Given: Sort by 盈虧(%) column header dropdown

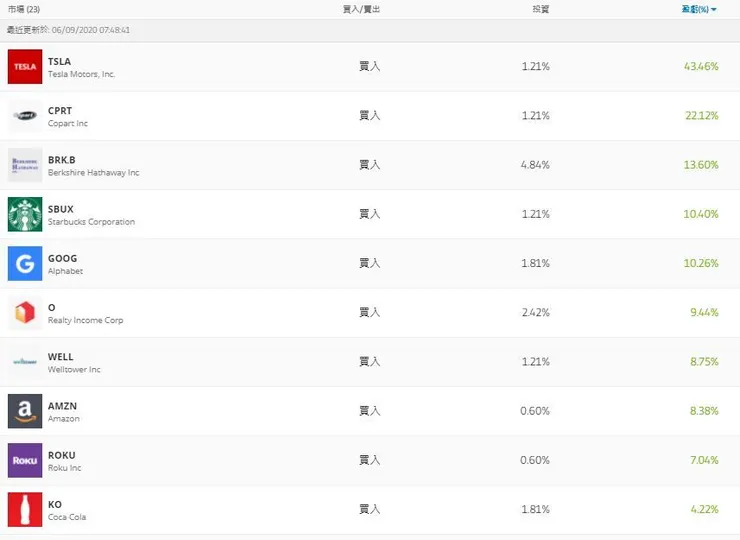Looking at the screenshot, I should click(x=700, y=9).
